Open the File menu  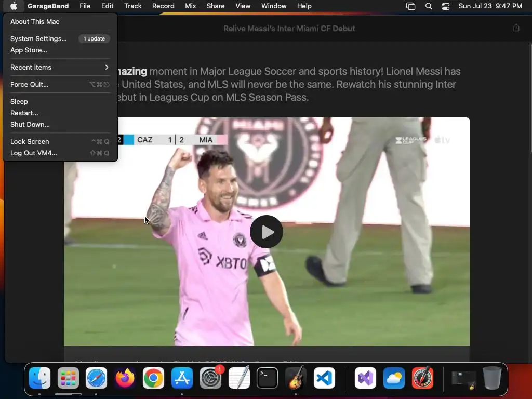click(x=85, y=6)
